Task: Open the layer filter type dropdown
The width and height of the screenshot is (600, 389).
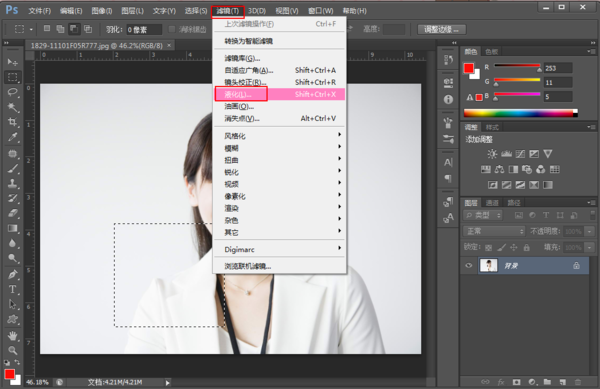Action: (x=483, y=215)
